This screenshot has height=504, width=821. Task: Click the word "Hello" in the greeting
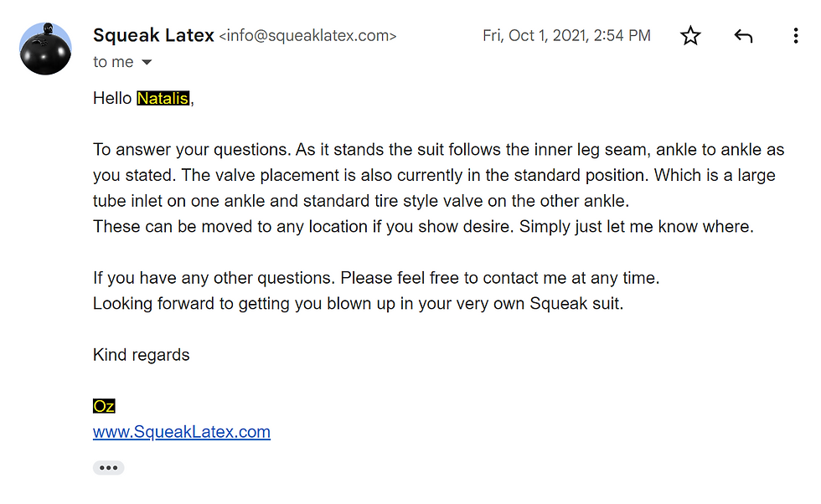coord(113,99)
